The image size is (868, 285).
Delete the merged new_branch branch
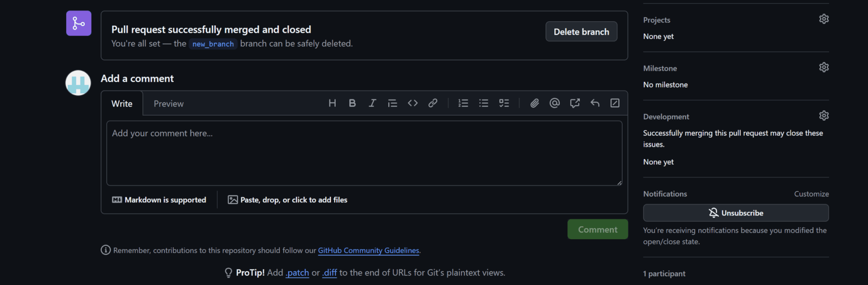[581, 32]
